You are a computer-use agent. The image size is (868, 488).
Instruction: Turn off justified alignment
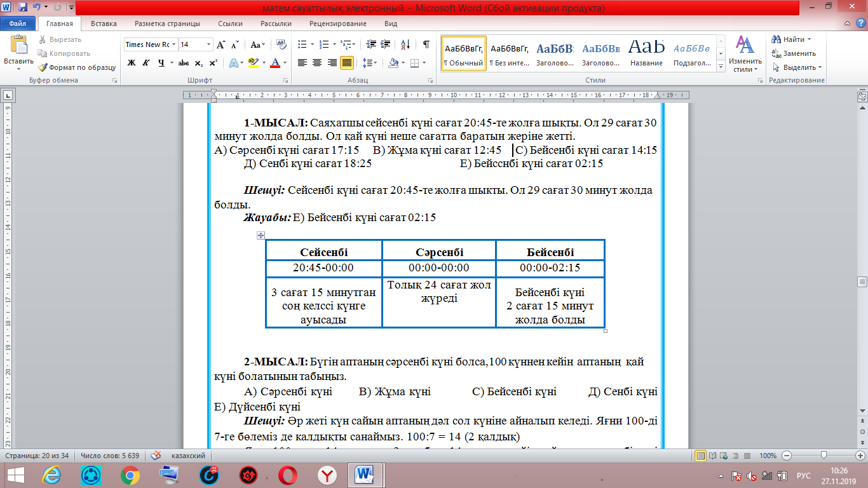tap(347, 63)
